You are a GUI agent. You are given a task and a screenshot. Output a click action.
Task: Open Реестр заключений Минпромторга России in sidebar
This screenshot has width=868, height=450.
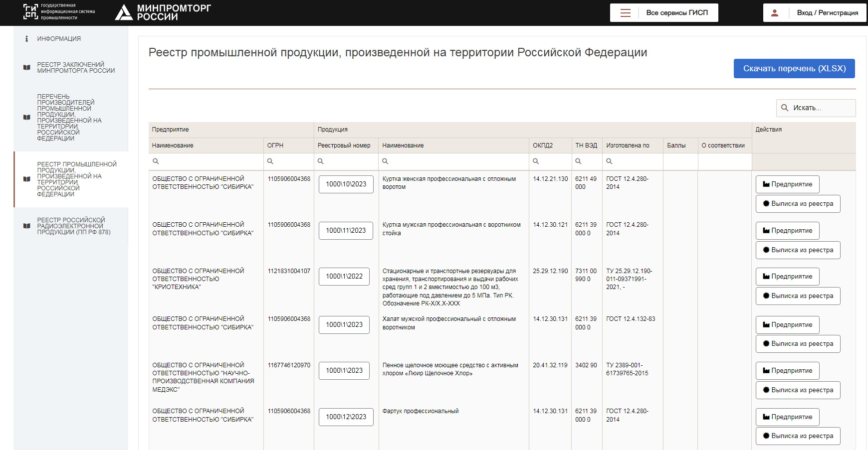71,68
